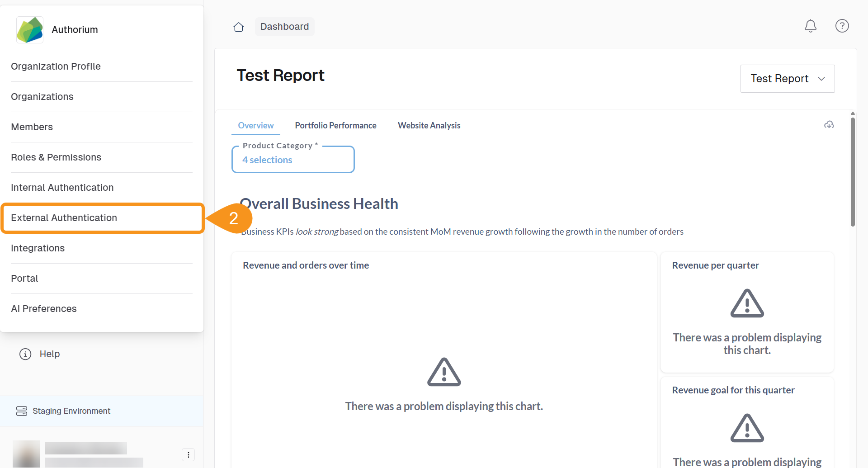
Task: Open External Authentication menu item
Action: point(64,218)
